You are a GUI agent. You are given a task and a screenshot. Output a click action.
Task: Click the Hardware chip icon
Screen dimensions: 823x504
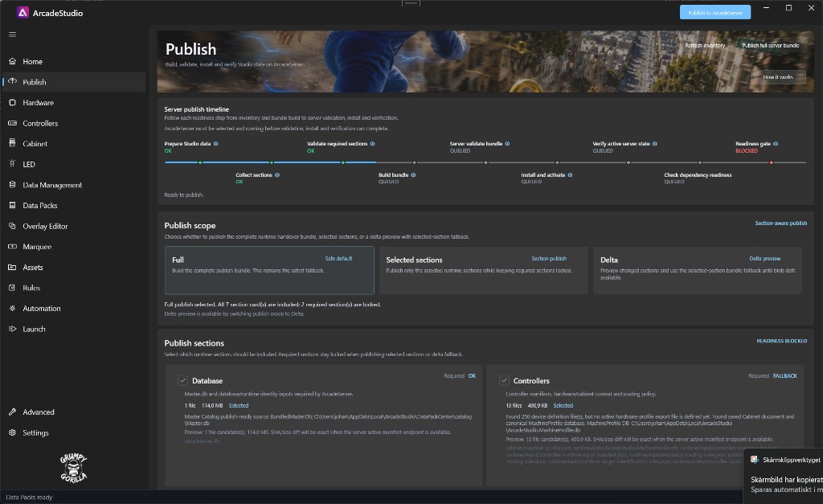(13, 102)
